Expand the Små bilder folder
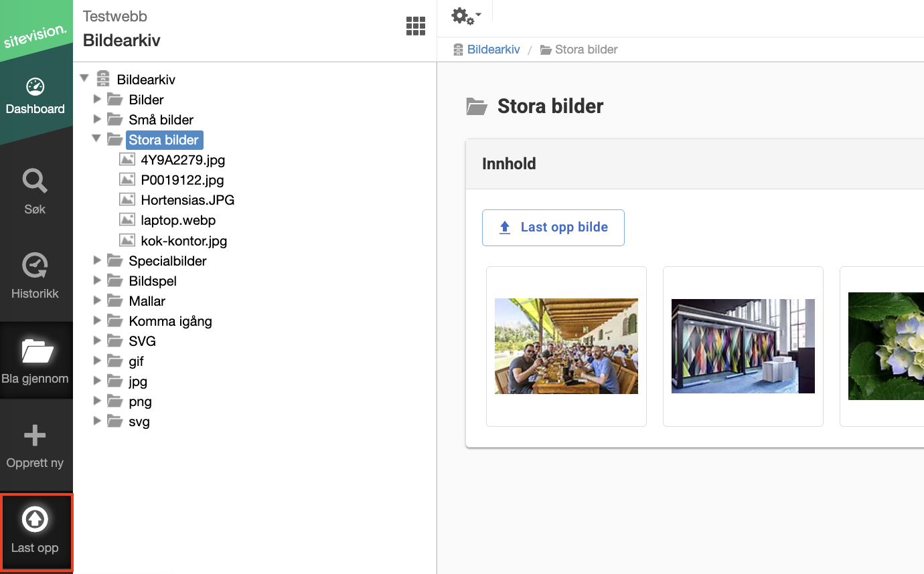 (x=97, y=119)
